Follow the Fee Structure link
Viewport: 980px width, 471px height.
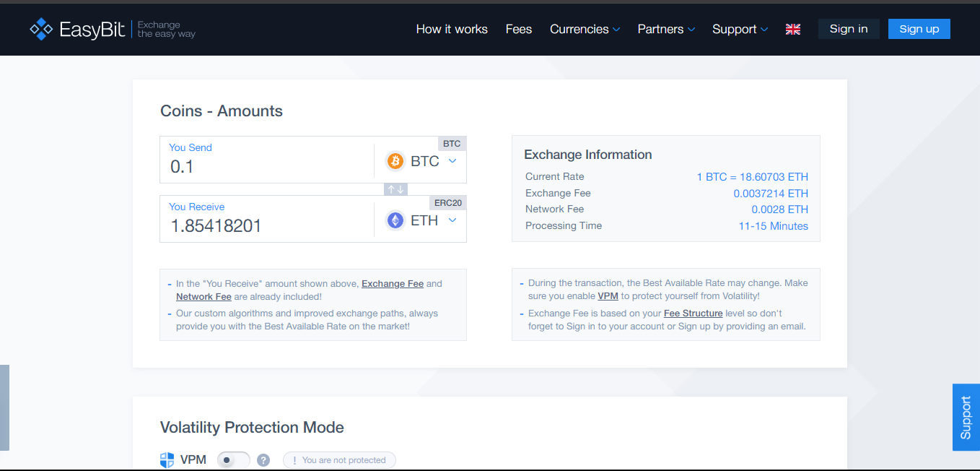[x=693, y=314]
